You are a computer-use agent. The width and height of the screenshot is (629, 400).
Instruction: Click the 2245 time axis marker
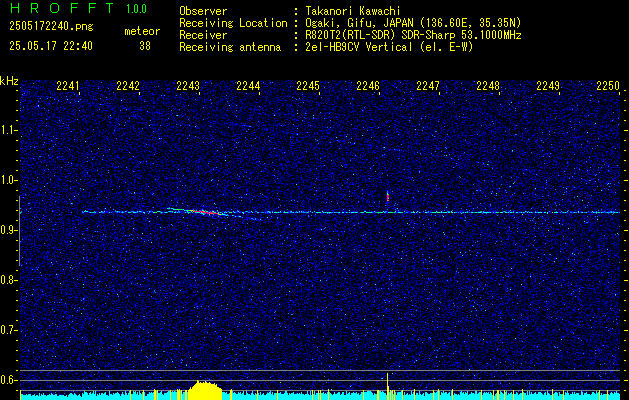[x=308, y=85]
